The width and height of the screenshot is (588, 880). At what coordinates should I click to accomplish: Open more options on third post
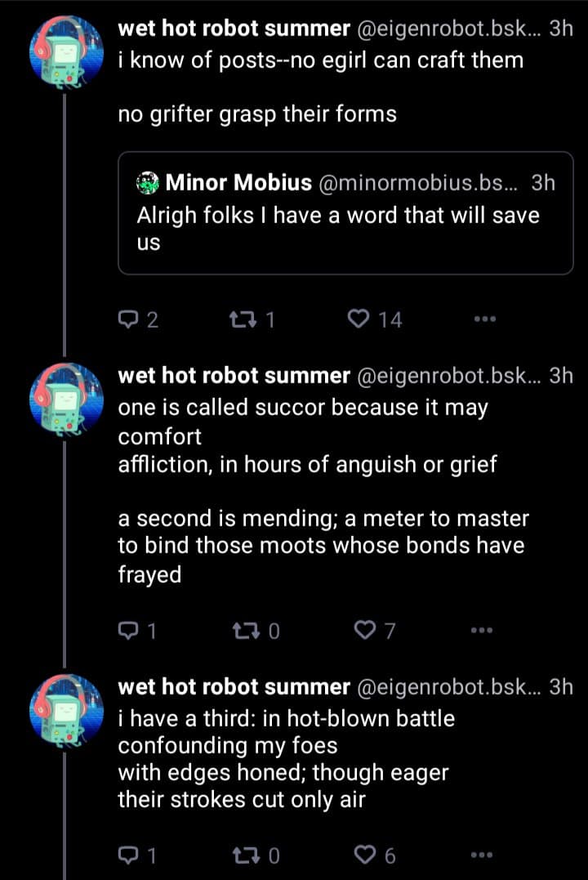tap(483, 855)
